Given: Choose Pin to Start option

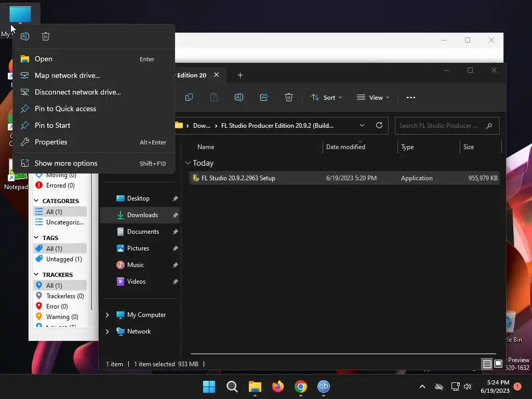Looking at the screenshot, I should point(94,126).
